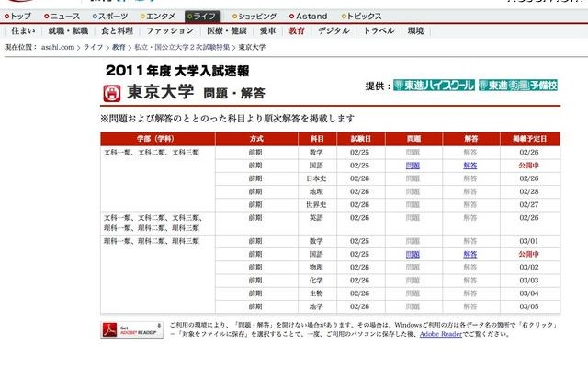Click red lock icon beside 東京大学 title
Image resolution: width=588 pixels, height=368 pixels.
click(112, 94)
